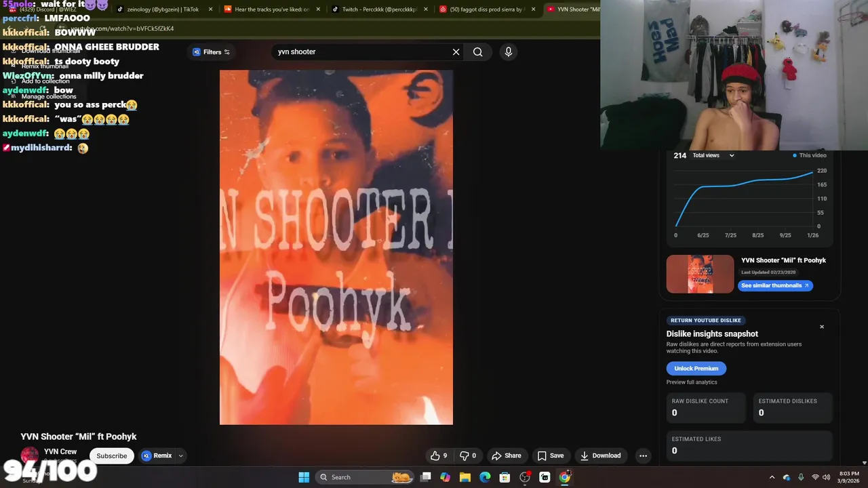Dislike the video with thumbs down

point(468,455)
